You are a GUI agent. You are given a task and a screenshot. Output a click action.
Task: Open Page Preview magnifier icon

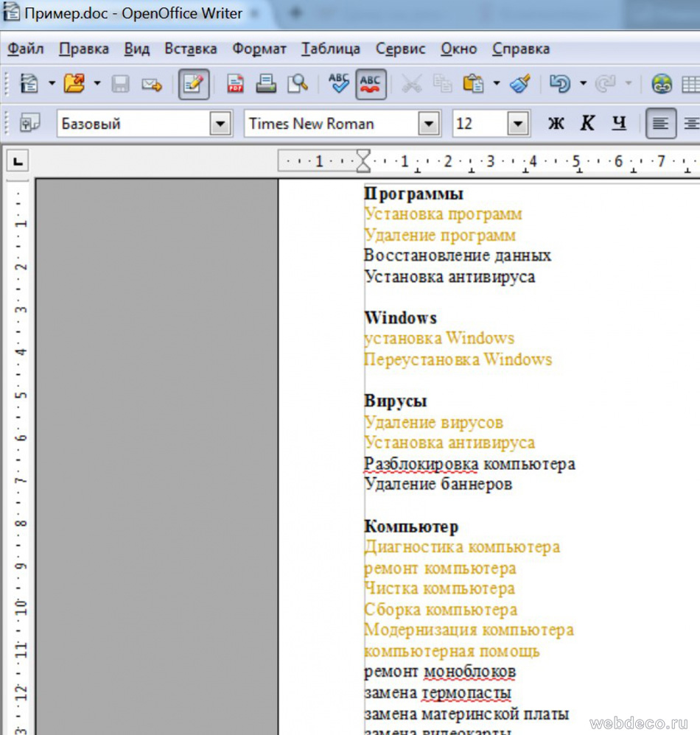pos(297,84)
